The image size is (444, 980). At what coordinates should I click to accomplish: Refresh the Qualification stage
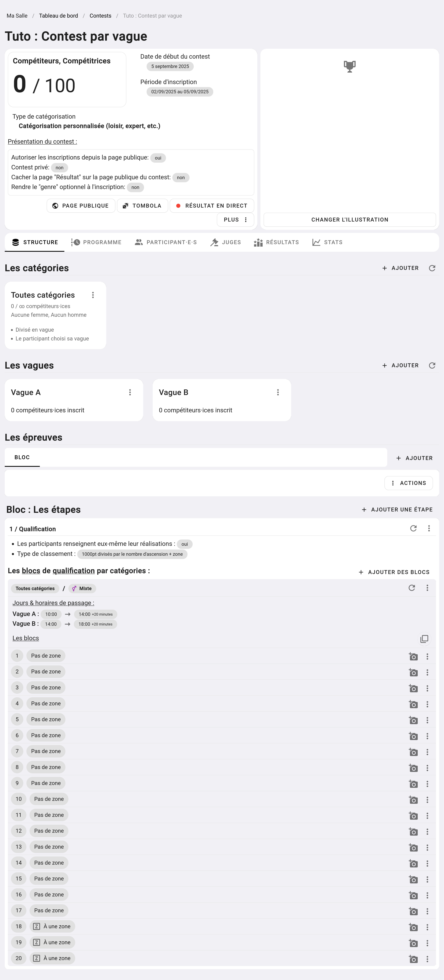coord(413,528)
